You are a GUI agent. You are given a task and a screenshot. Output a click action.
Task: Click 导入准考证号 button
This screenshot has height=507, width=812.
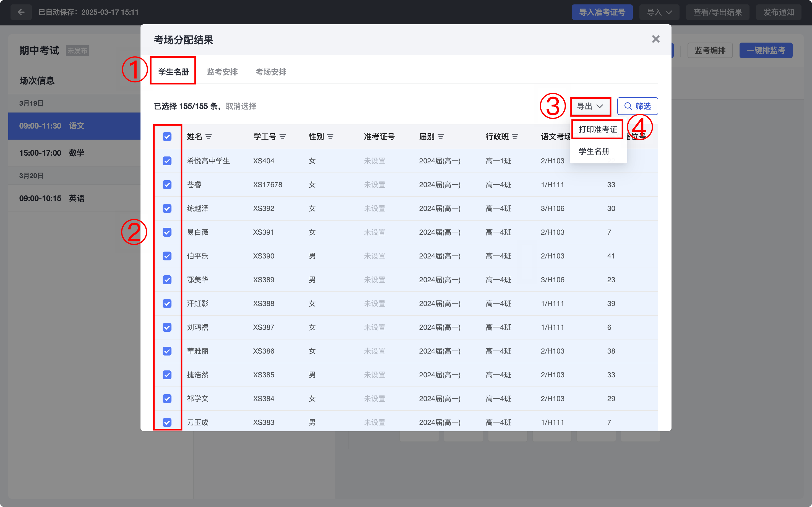[602, 12]
